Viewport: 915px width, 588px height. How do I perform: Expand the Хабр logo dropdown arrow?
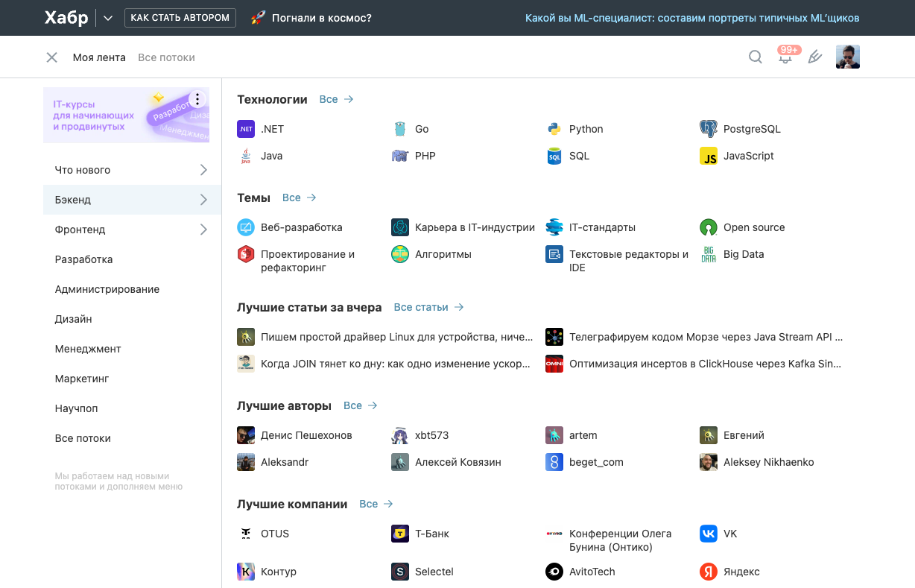coord(108,18)
